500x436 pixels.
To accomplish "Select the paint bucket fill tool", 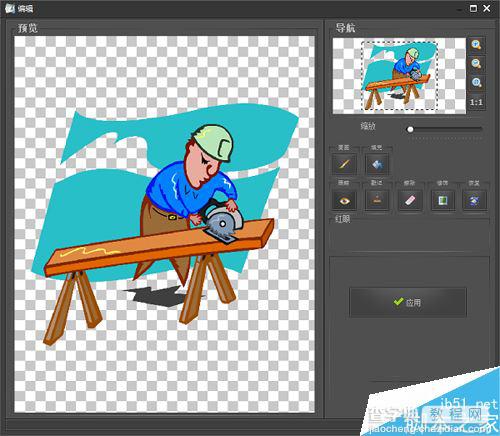I will [377, 164].
